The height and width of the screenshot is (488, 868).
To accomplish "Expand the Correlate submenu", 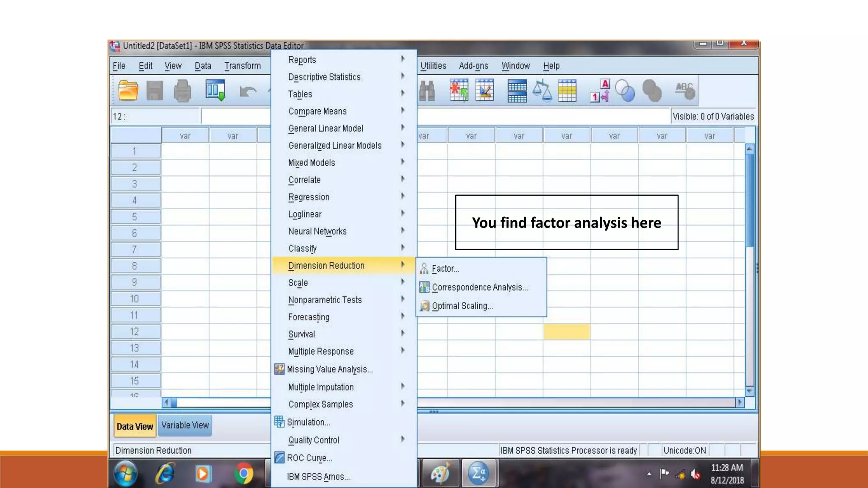I will pos(343,180).
